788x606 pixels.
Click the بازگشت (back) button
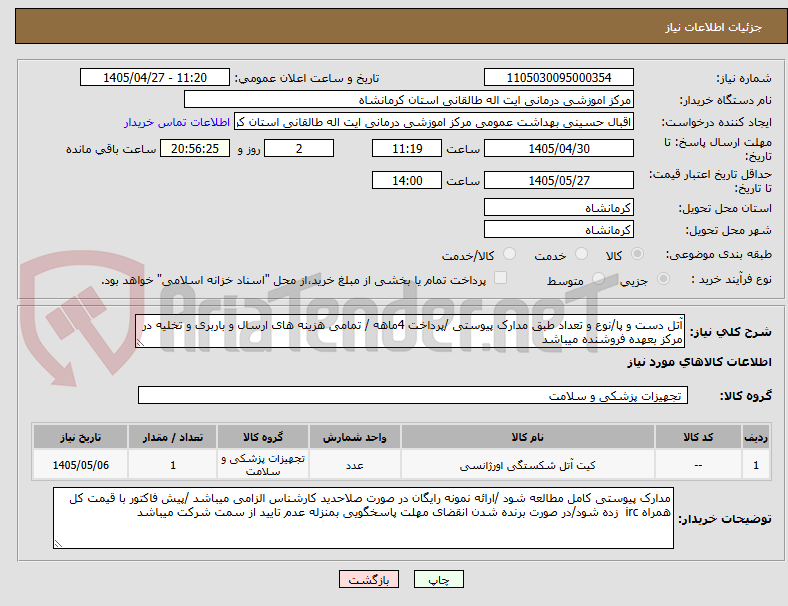369,579
